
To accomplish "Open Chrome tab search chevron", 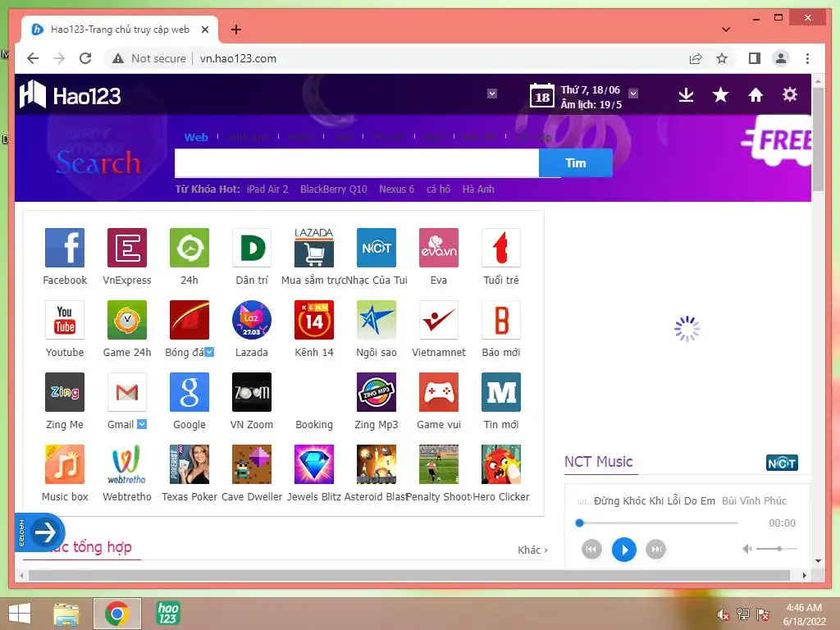I will (x=726, y=30).
